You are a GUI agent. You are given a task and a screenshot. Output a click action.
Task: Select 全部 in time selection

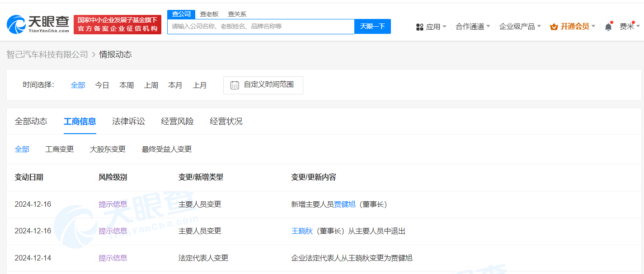point(78,85)
